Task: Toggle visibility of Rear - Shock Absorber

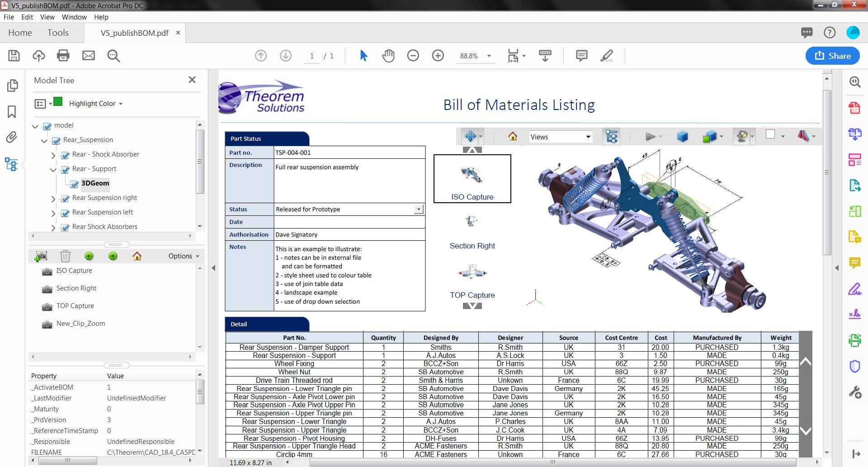Action: click(65, 154)
